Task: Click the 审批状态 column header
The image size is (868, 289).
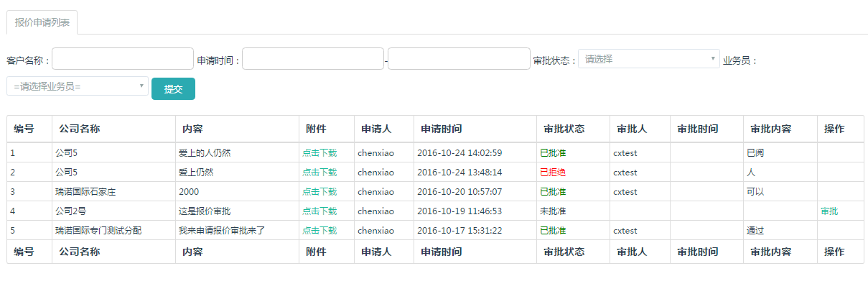Action: tap(564, 129)
